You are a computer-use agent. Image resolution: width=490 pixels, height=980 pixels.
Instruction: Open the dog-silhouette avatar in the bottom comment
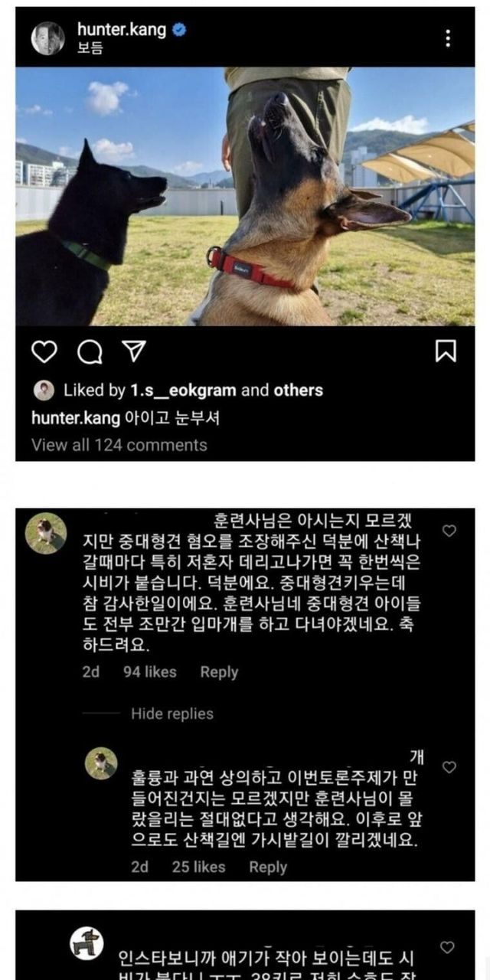pyautogui.click(x=87, y=943)
